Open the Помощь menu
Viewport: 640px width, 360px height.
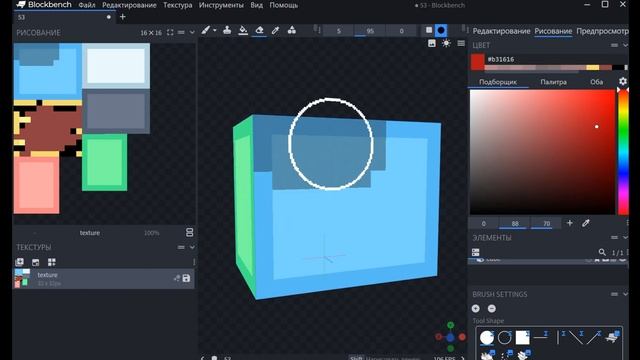[x=283, y=5]
